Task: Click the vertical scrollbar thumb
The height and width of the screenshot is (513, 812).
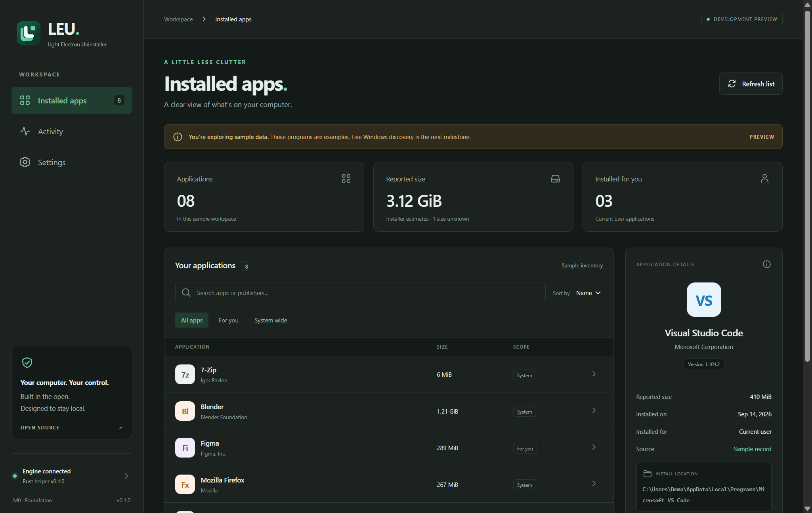Action: tap(807, 186)
